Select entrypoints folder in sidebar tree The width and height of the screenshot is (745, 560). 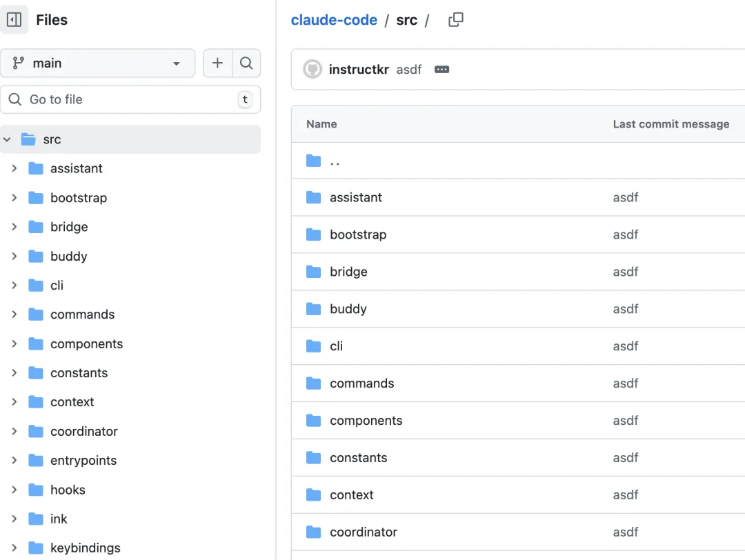click(83, 461)
